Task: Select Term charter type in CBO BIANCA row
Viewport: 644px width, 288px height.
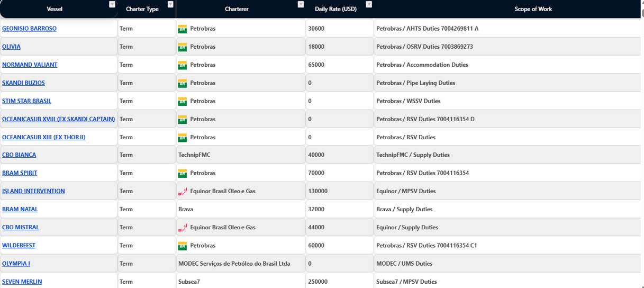Action: coord(147,155)
